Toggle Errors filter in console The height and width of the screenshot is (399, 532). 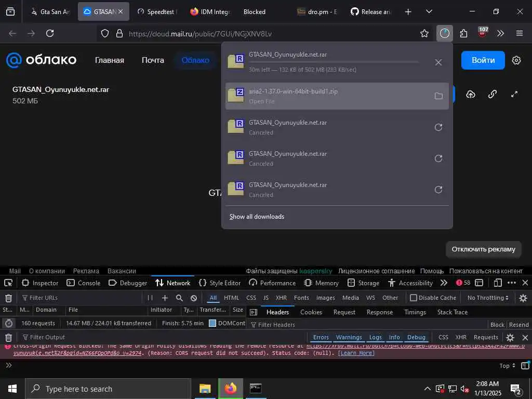[321, 337]
